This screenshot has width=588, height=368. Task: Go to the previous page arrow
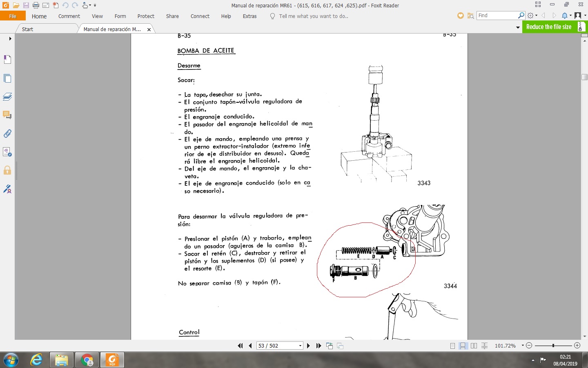tap(250, 346)
